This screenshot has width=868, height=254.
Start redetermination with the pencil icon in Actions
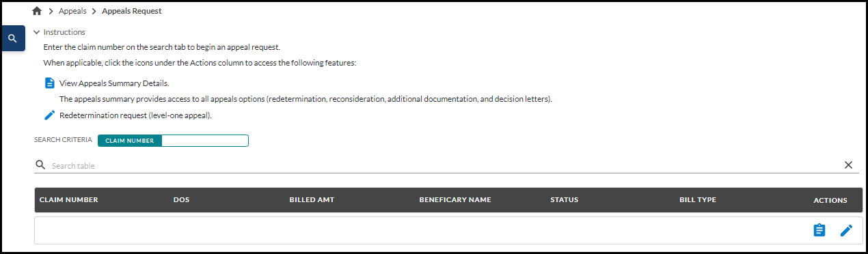pos(846,231)
